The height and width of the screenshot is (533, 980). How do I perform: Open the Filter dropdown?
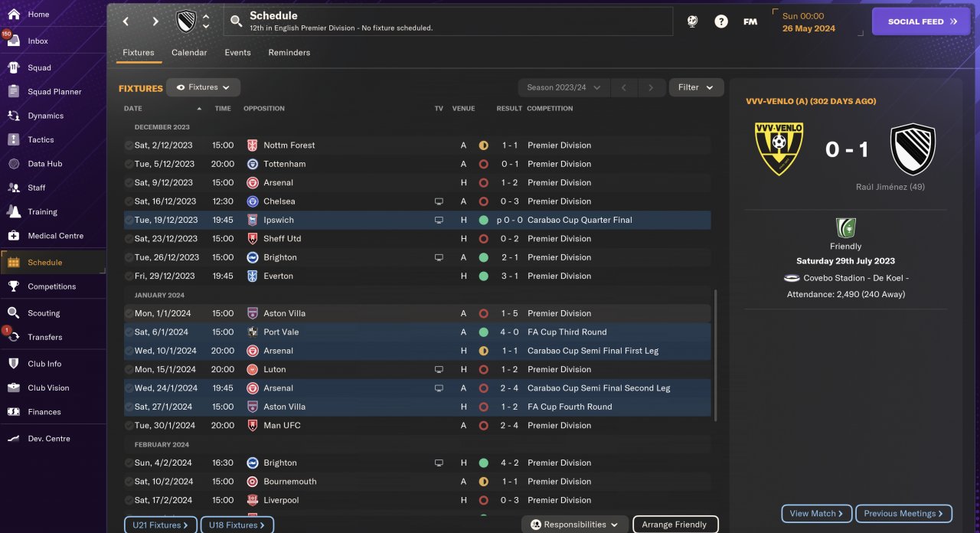point(696,87)
